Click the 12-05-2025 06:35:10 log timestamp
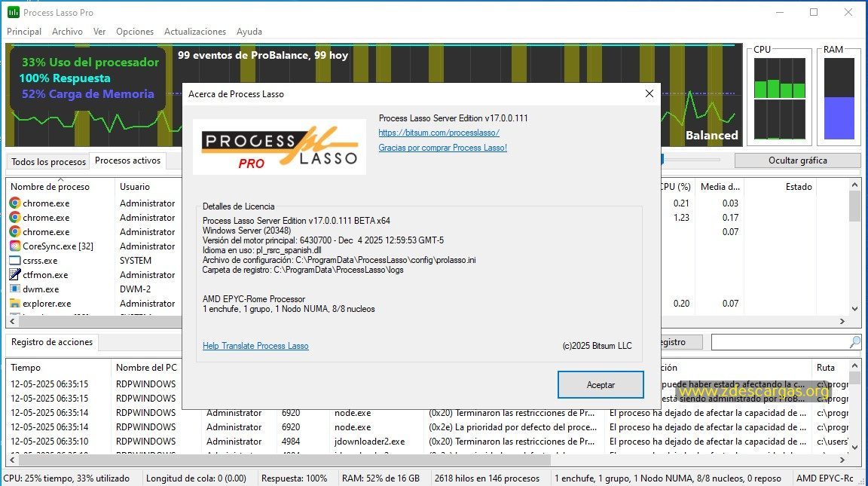Screen dimensions: 868x486 coord(49,441)
